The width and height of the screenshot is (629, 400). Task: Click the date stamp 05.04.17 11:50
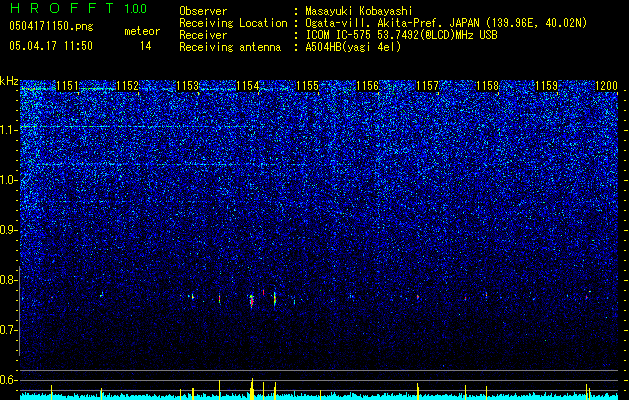(51, 46)
